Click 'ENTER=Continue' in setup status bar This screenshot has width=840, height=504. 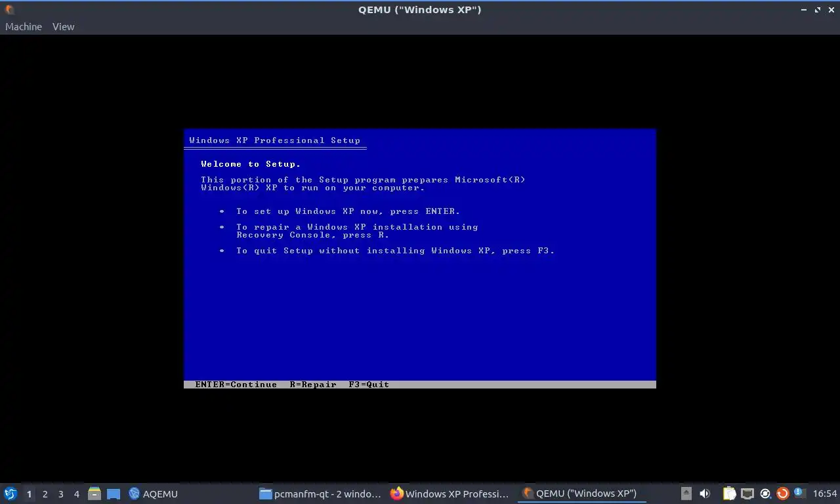236,385
